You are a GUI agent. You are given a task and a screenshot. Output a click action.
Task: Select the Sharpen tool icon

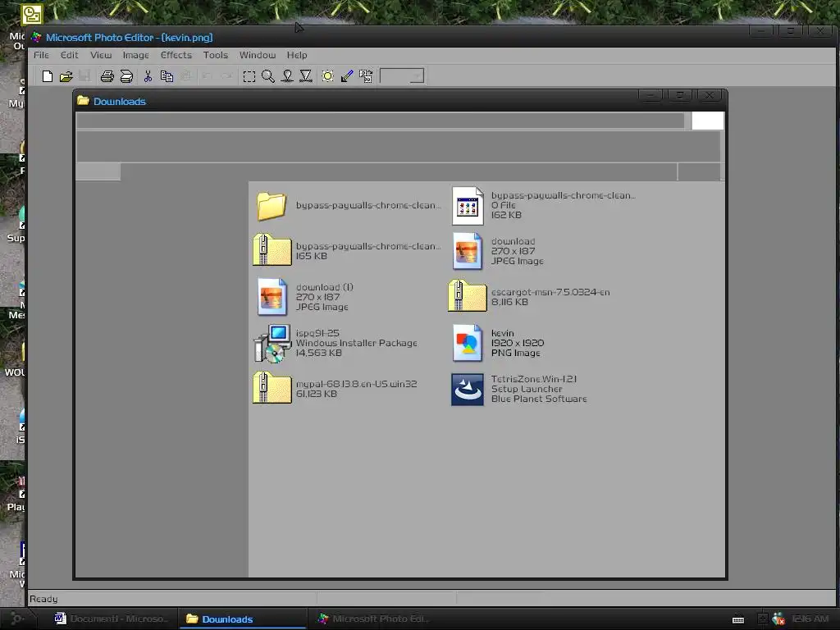coord(306,76)
